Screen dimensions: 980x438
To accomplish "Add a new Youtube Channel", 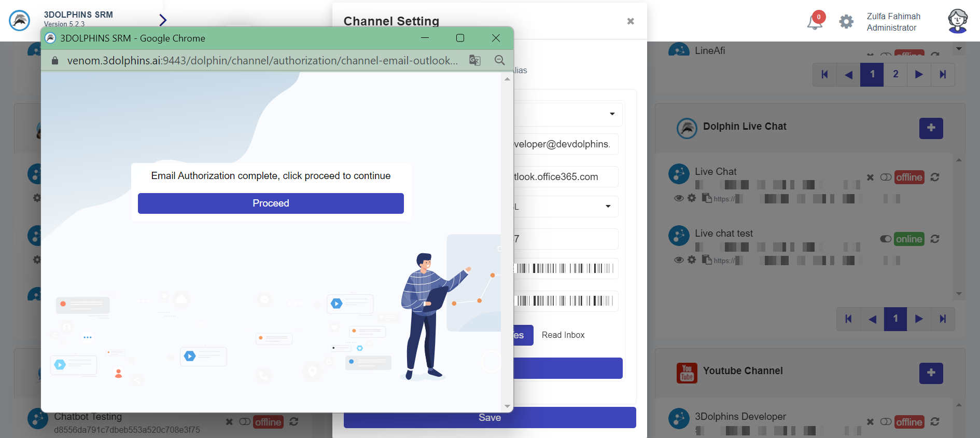I will pos(931,373).
